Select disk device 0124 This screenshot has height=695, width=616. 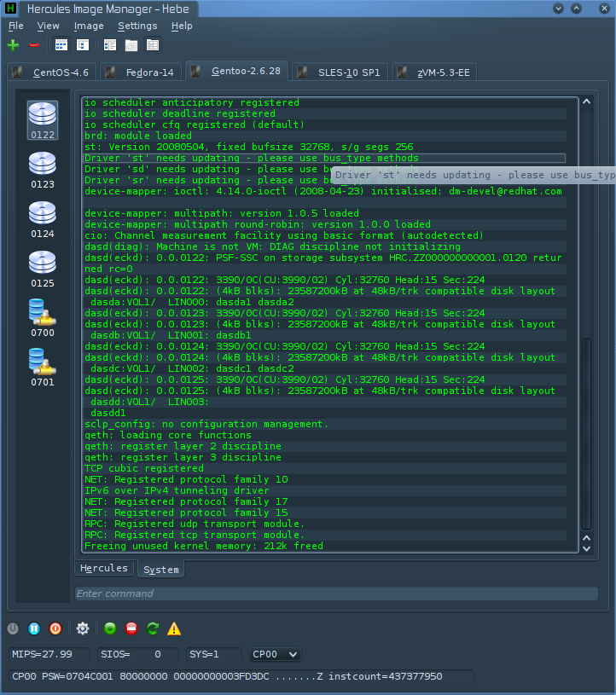[x=43, y=220]
